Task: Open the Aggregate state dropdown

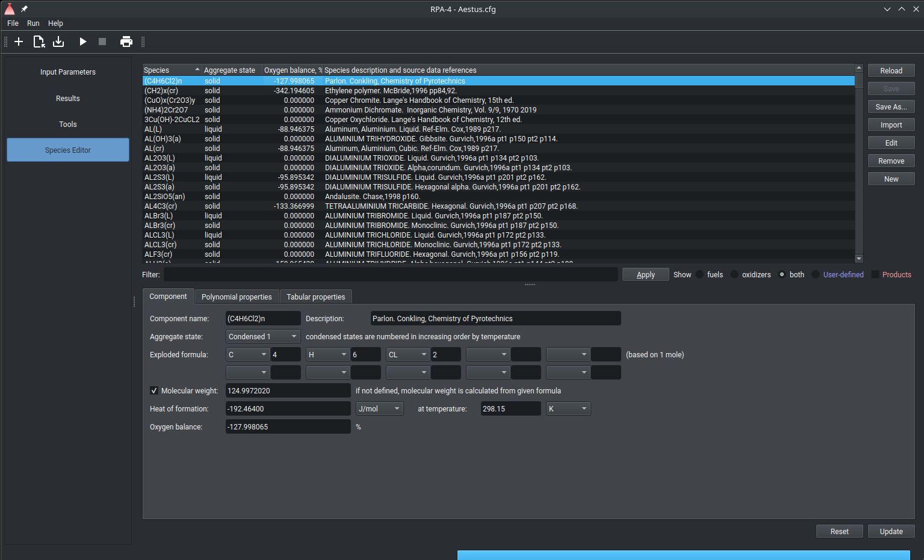Action: pyautogui.click(x=263, y=337)
